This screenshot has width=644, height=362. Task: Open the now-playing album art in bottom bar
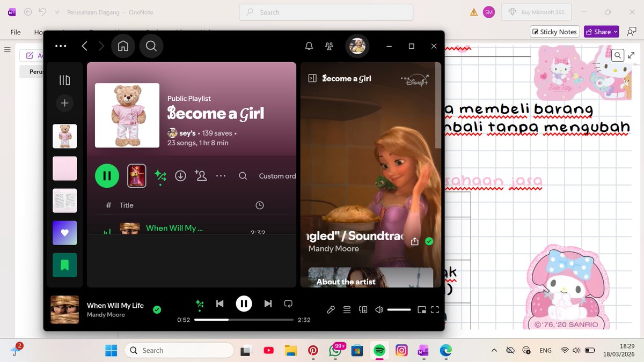[65, 309]
